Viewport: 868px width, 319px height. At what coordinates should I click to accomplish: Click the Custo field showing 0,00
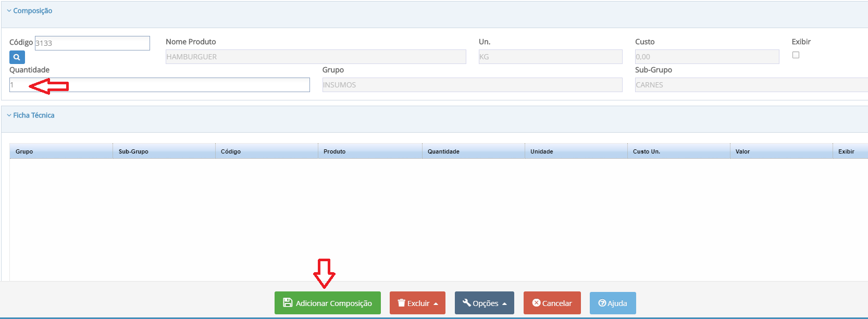click(x=707, y=57)
